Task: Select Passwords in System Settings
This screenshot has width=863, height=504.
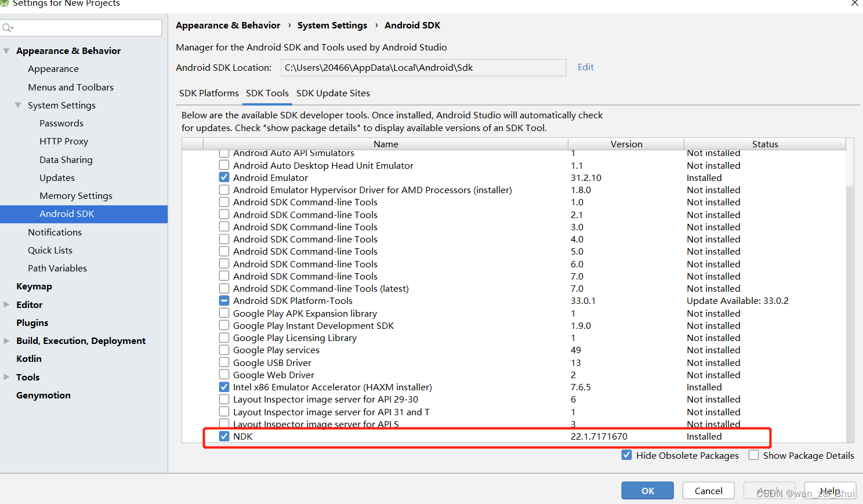Action: 61,123
